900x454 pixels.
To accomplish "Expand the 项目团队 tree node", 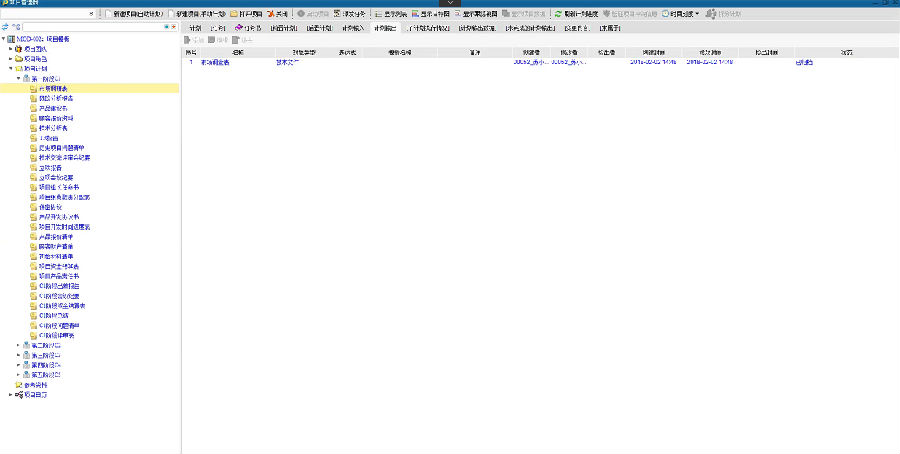I will [10, 49].
